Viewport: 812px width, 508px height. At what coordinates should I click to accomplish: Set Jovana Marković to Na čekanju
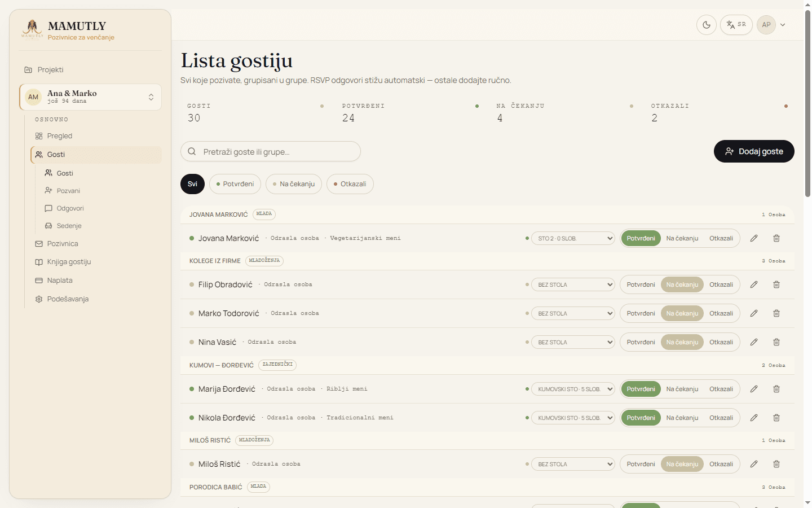click(682, 238)
